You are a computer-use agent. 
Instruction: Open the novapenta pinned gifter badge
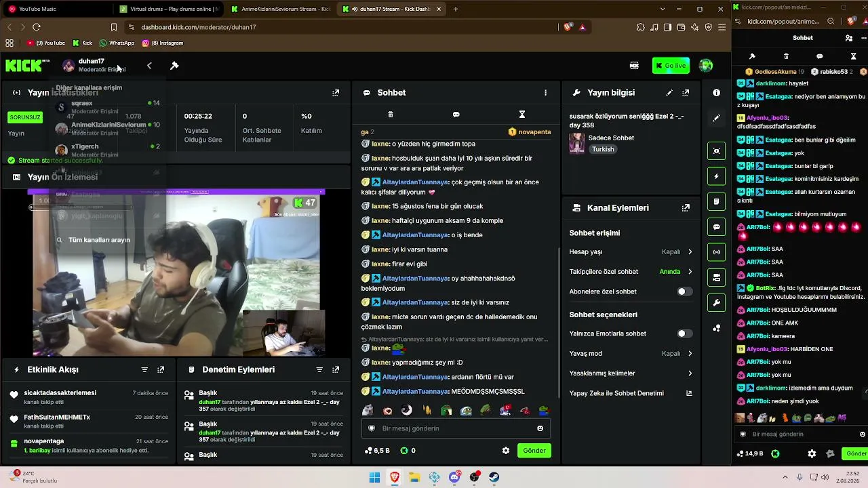530,132
